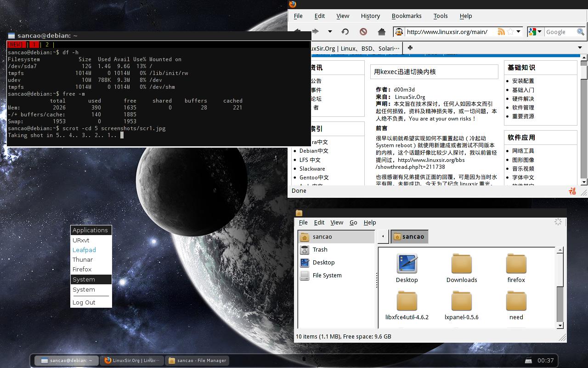
Task: Click the search magnifier icon in Firefox
Action: coord(581,32)
